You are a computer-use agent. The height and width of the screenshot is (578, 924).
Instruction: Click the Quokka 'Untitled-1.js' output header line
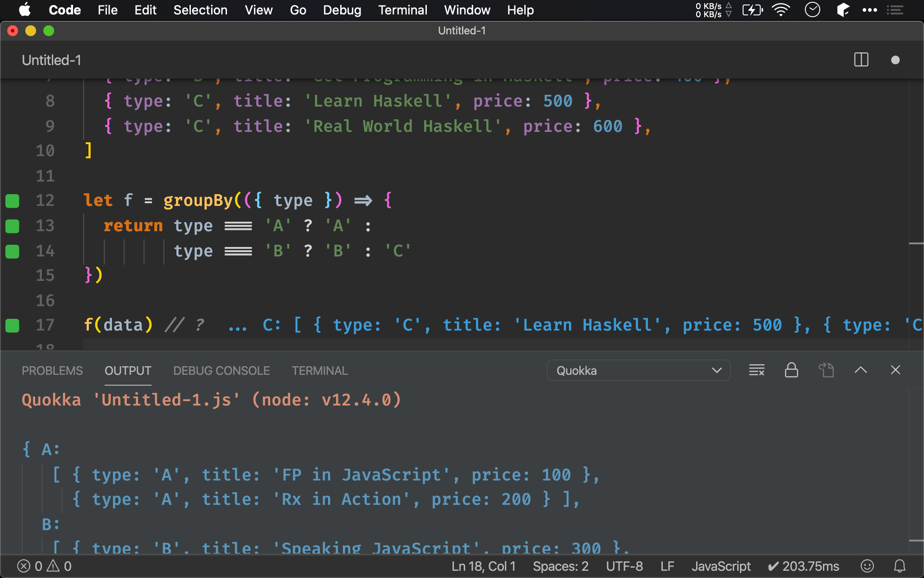211,400
